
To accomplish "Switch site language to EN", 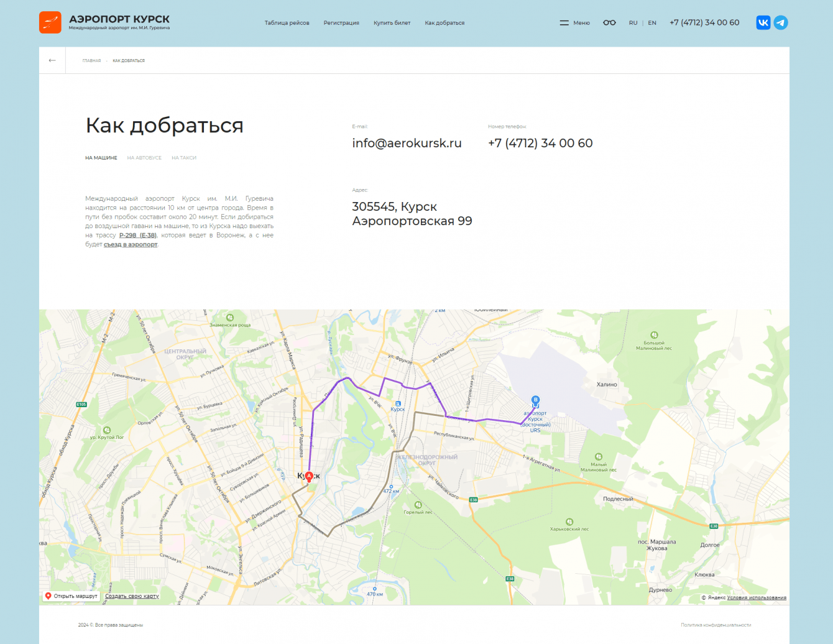I will click(x=652, y=23).
